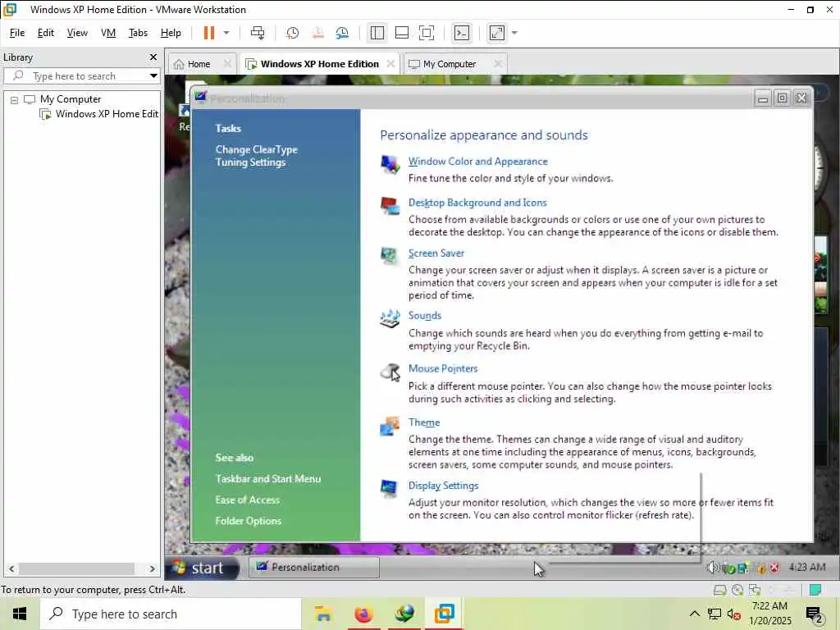Click VMware status bar network adapter icon
Image resolution: width=840 pixels, height=630 pixels.
pyautogui.click(x=755, y=590)
